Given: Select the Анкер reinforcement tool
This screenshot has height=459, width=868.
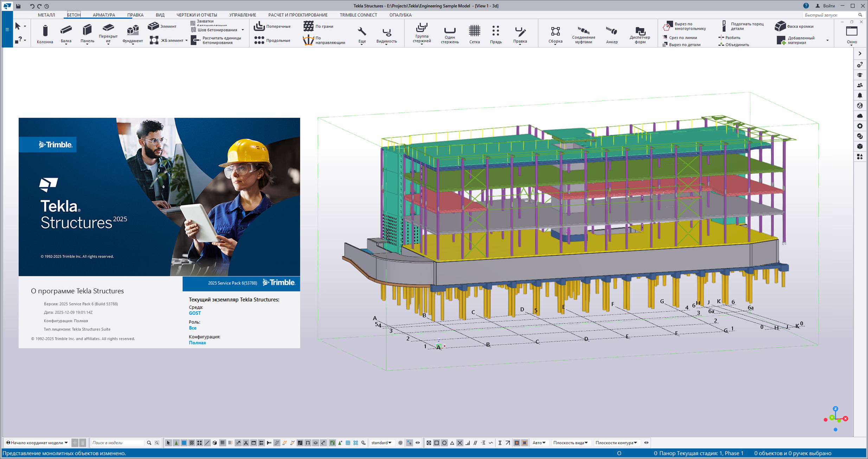Looking at the screenshot, I should 612,34.
